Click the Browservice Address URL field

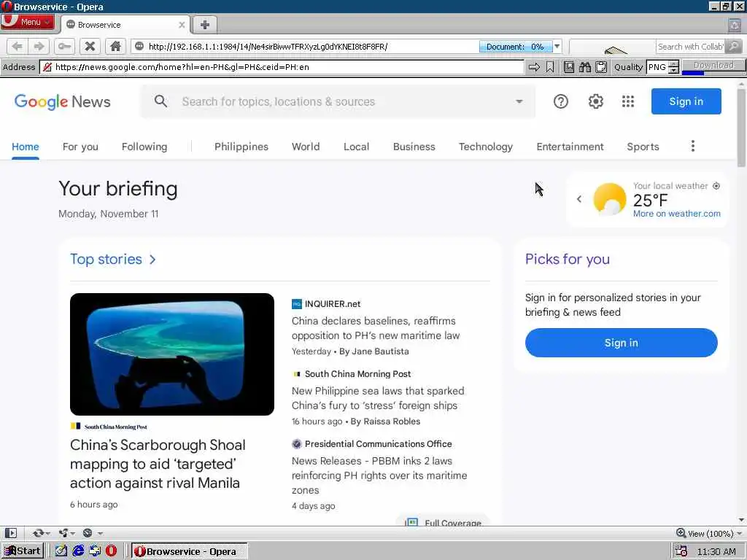point(282,67)
